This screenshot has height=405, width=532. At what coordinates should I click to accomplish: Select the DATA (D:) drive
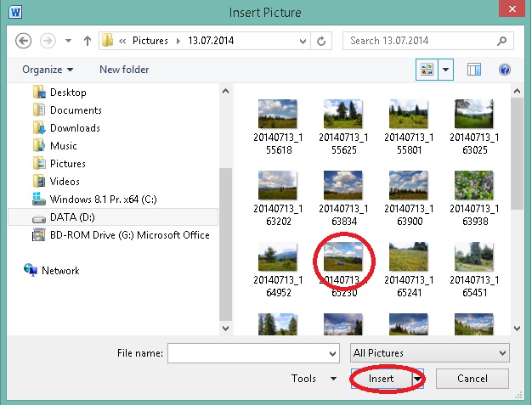(74, 217)
